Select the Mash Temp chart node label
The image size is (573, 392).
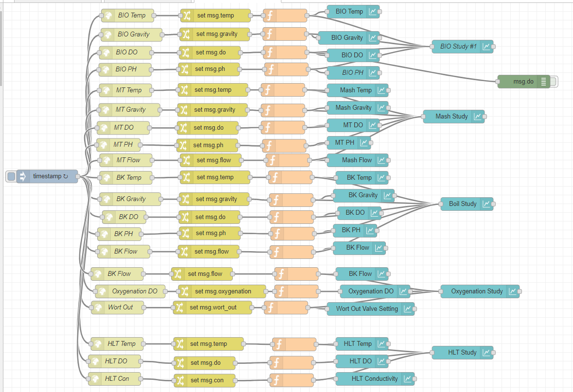pyautogui.click(x=356, y=90)
